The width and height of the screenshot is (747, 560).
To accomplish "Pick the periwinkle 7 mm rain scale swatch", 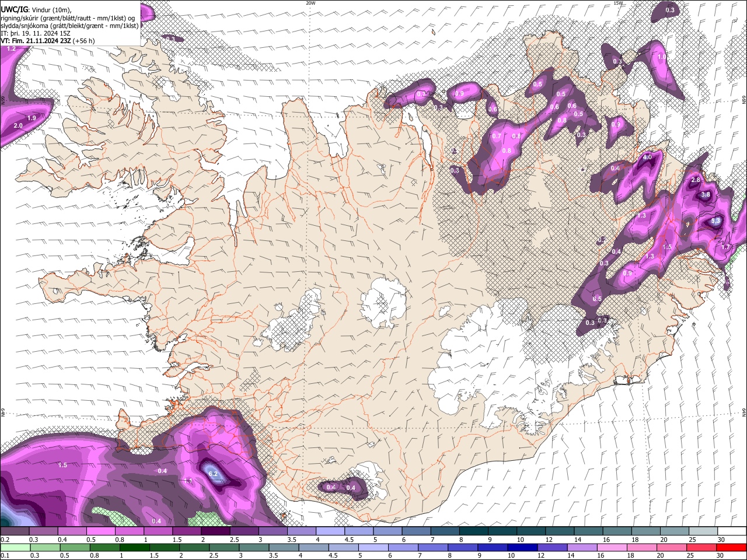I will click(x=432, y=547).
